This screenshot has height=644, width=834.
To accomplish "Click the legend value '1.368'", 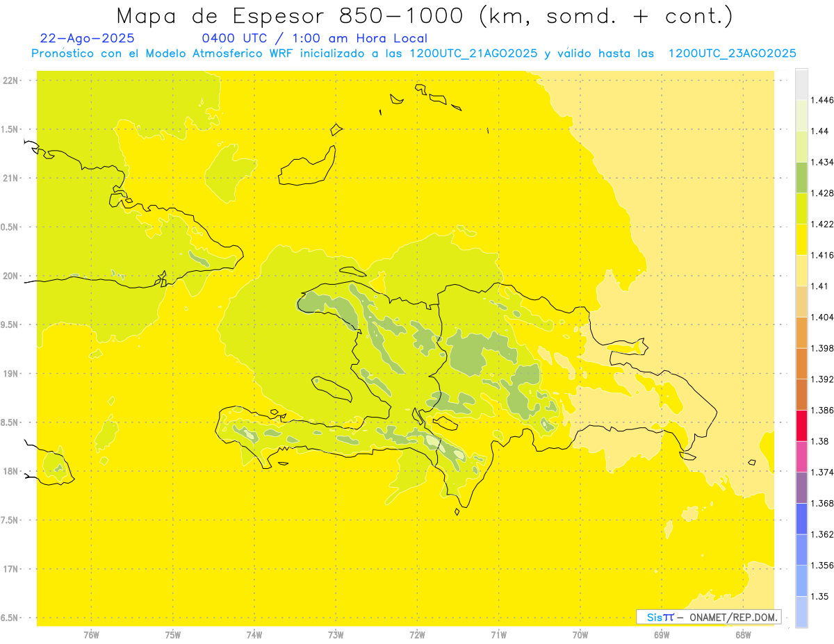I will pyautogui.click(x=822, y=503).
